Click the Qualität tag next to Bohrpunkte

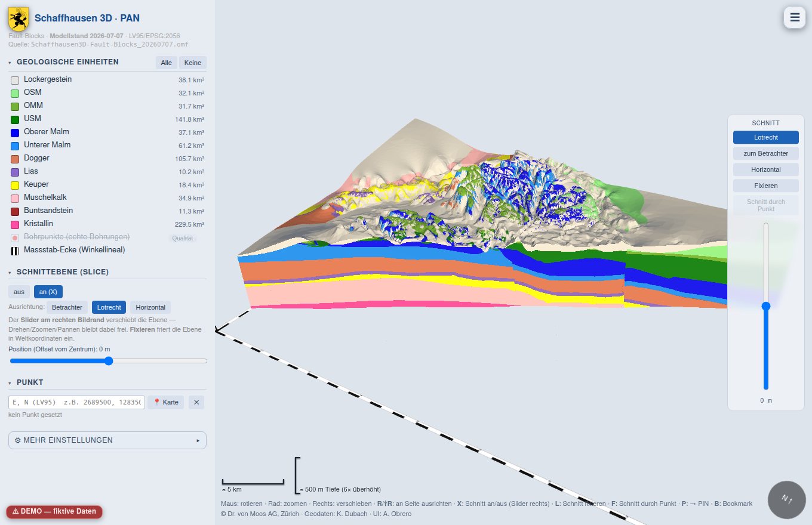click(x=184, y=237)
